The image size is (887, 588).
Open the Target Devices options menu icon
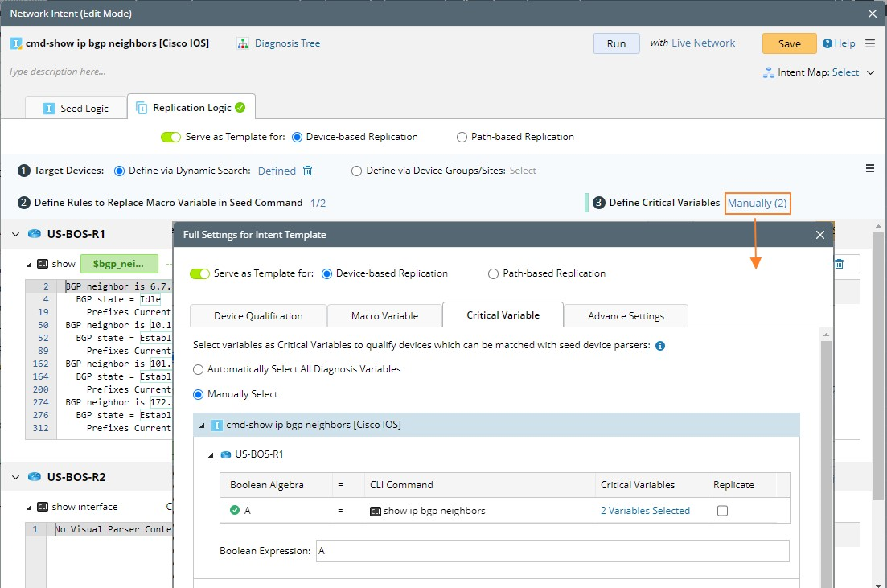coord(869,168)
